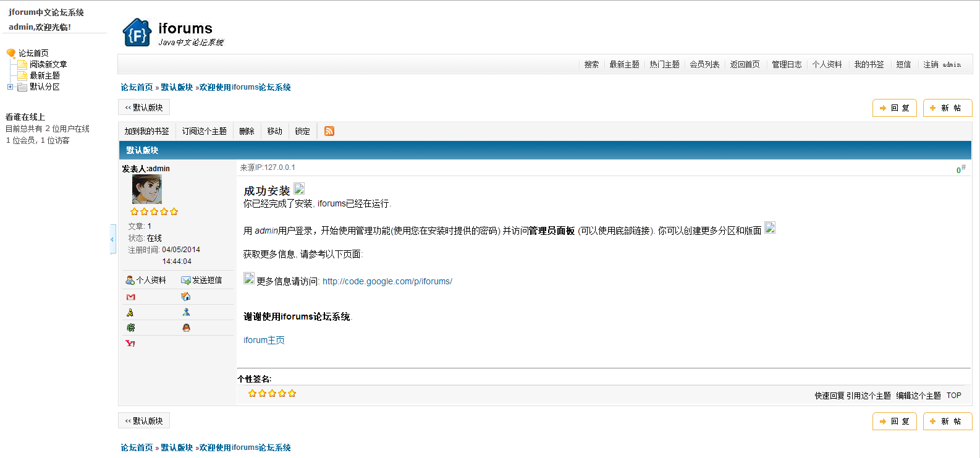This screenshot has height=458, width=980.
Task: Click 来源IP:127.0.0.1 text
Action: pos(268,168)
